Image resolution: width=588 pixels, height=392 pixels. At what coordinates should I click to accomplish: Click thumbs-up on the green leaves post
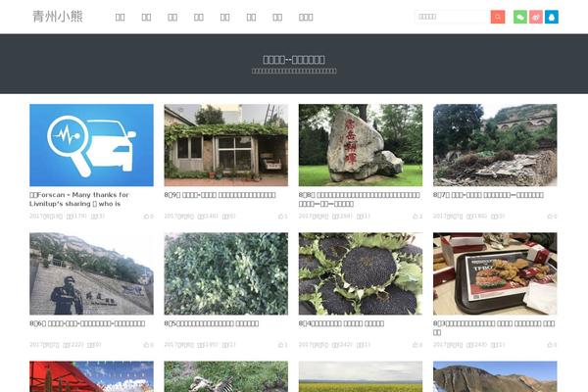pyautogui.click(x=283, y=345)
